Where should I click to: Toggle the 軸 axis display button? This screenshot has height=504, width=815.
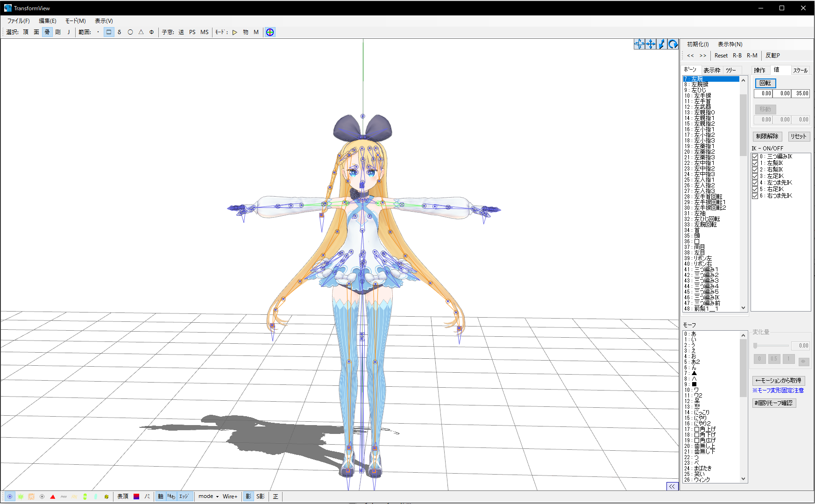click(x=161, y=497)
